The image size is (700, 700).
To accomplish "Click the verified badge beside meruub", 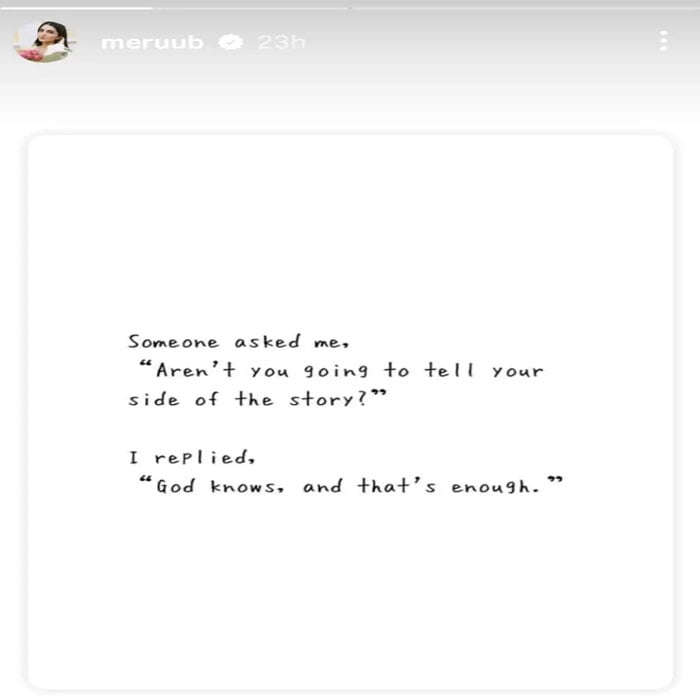I will click(230, 42).
